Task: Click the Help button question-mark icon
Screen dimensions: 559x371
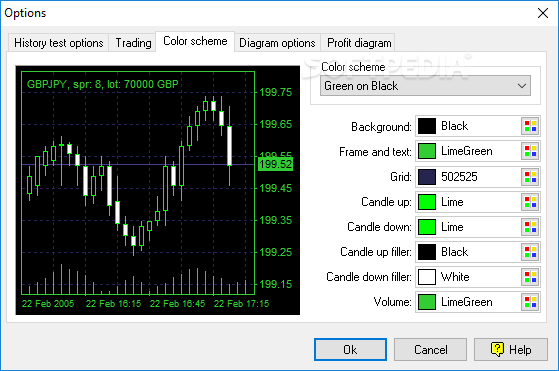Action: [497, 349]
